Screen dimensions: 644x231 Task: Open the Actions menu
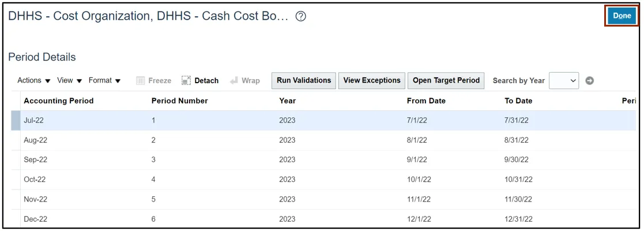click(x=34, y=80)
